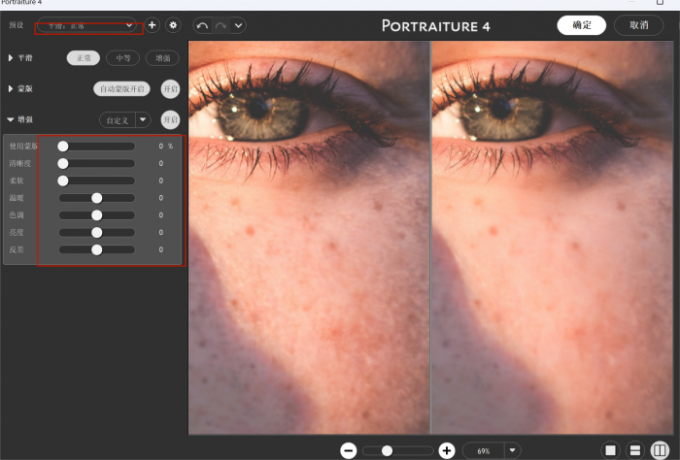This screenshot has width=680, height=460.
Task: Click the 亮度 value field
Action: [160, 232]
